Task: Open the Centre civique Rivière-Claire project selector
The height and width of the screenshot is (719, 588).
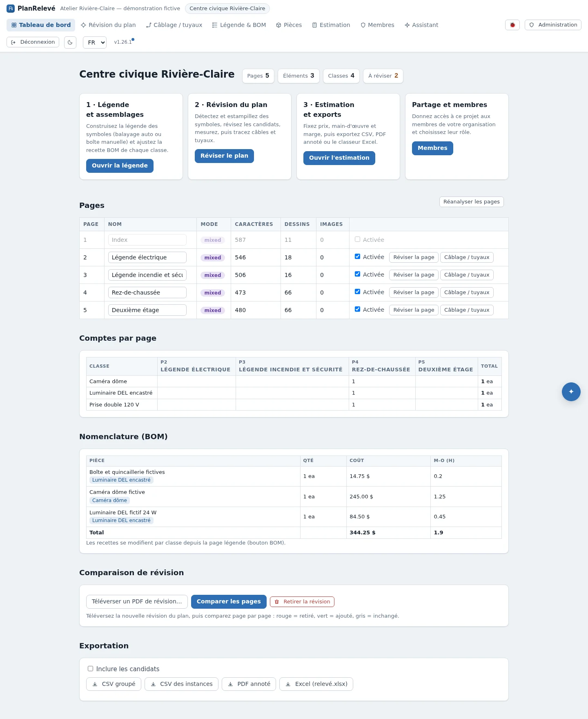Action: pyautogui.click(x=227, y=9)
